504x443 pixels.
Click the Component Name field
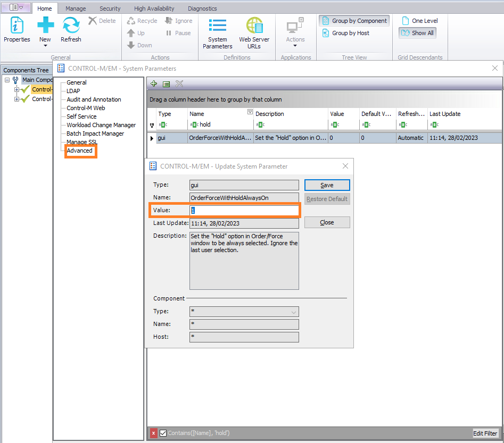pos(244,324)
